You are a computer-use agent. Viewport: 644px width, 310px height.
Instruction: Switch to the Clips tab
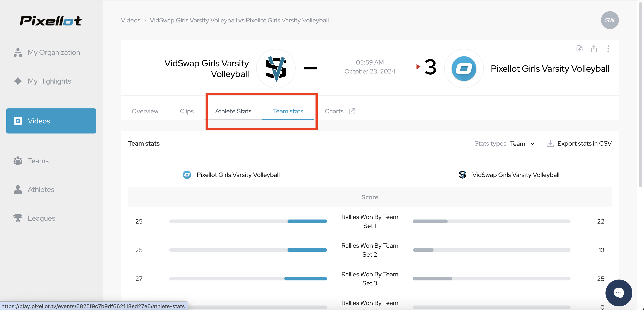click(187, 111)
